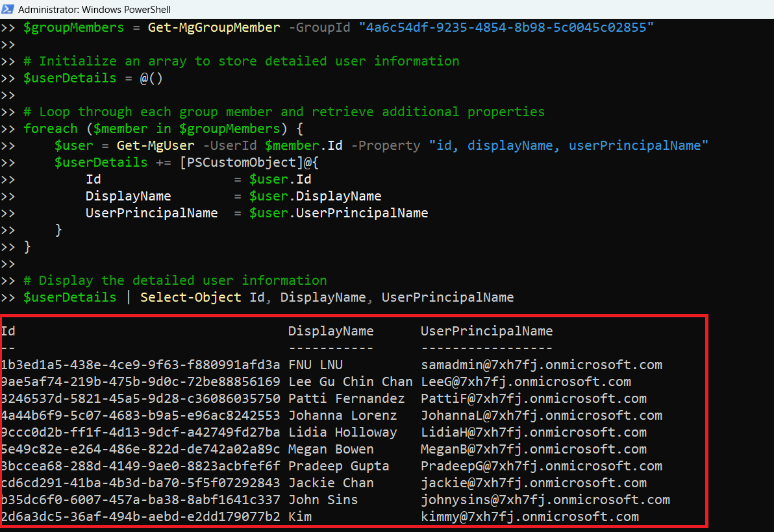Image resolution: width=774 pixels, height=532 pixels.
Task: Click the Jackie Chan display name
Action: pos(331,483)
